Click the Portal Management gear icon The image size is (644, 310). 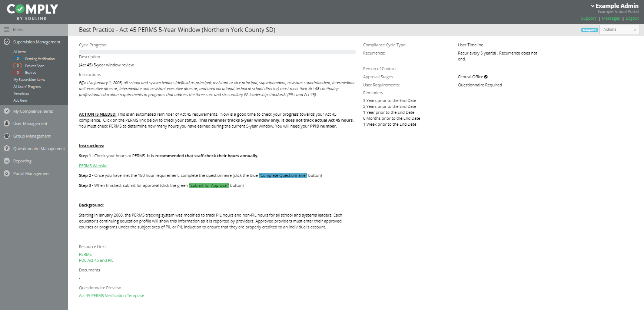coord(7,173)
